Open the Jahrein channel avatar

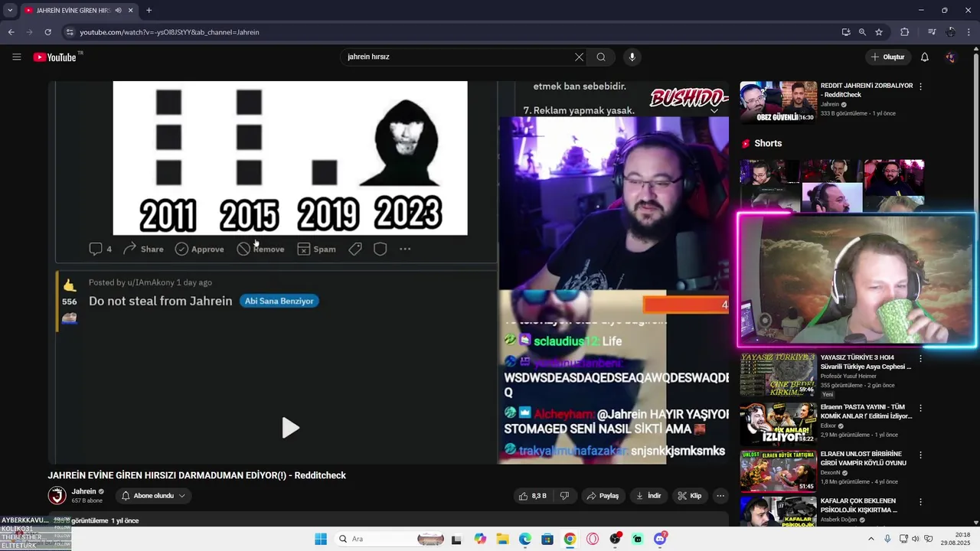point(57,496)
